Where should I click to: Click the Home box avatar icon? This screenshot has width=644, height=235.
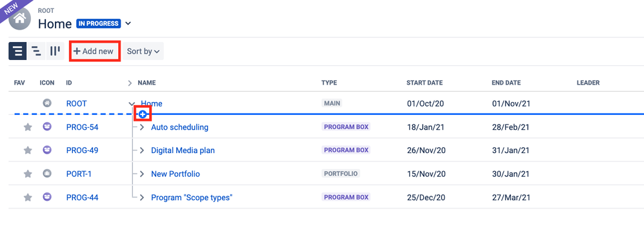click(x=21, y=19)
